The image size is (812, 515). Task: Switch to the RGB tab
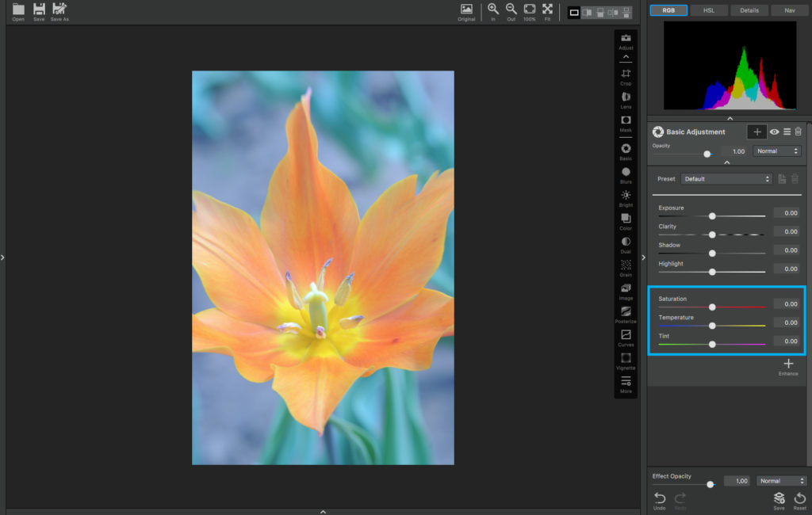click(668, 10)
